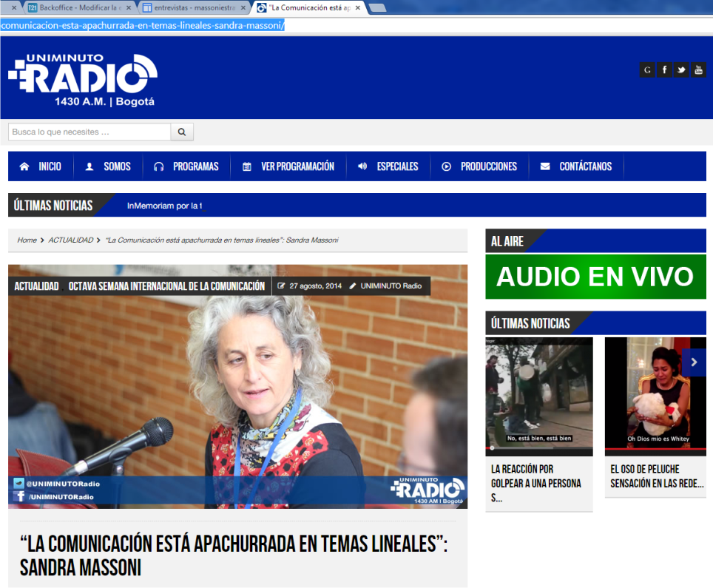Click the play icon beside PRODUCCIONES
713x588 pixels.
coord(447,166)
